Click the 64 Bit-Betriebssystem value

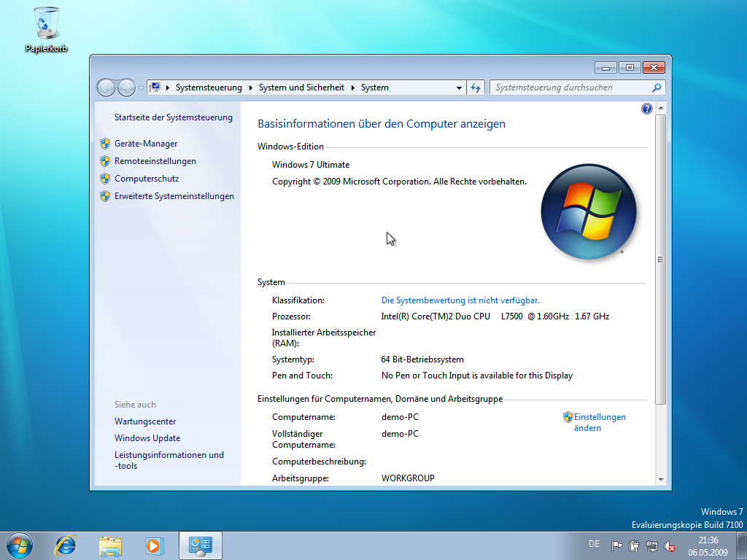422,359
